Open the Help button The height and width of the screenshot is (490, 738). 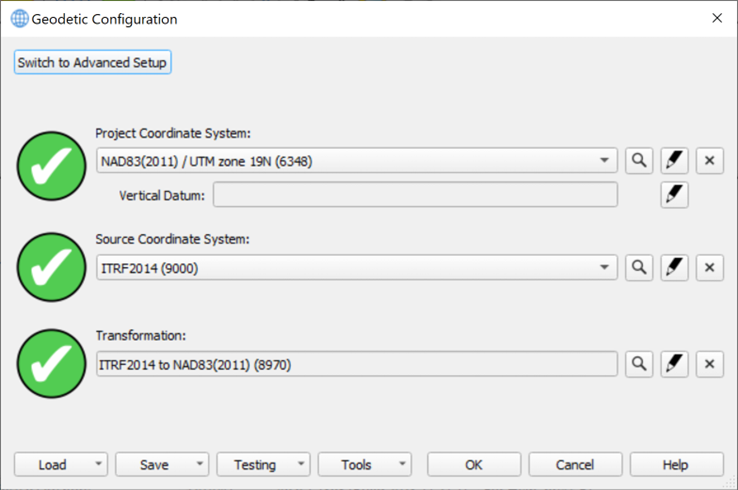[676, 465]
